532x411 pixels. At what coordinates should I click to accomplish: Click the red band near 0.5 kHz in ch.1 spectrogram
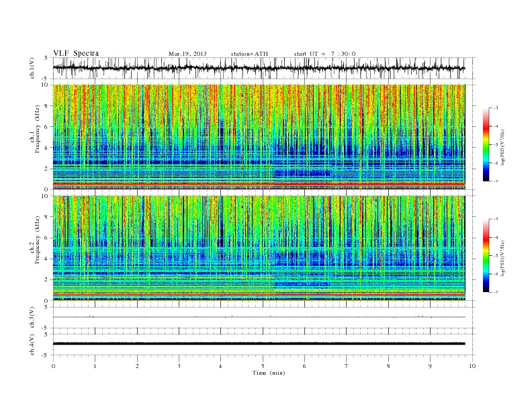click(259, 184)
